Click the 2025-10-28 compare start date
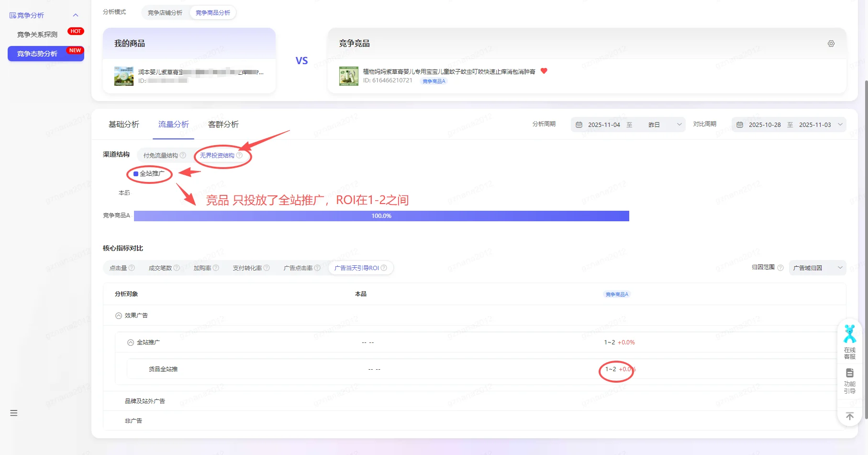This screenshot has width=868, height=455. [765, 125]
